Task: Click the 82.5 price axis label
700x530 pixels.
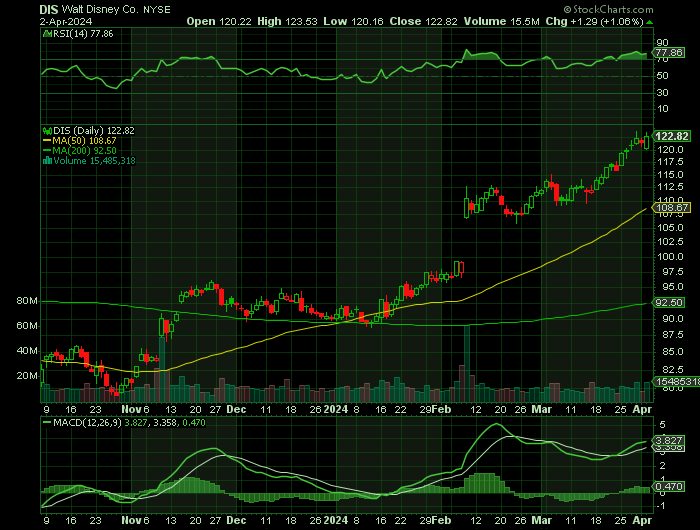Action: 673,370
